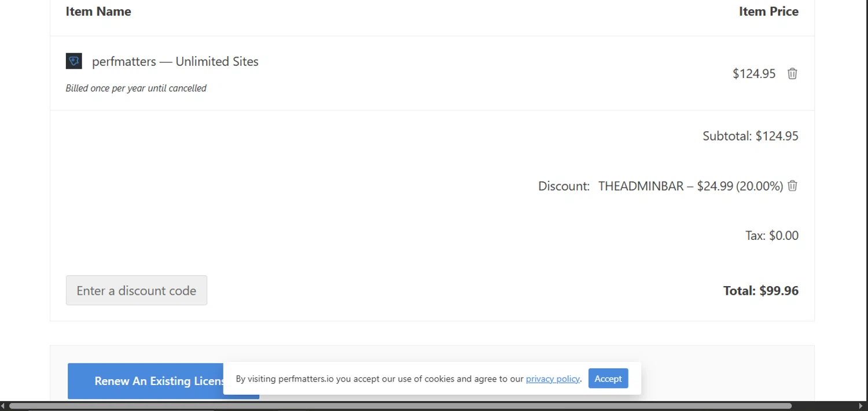Click the perfmatters product logo icon
This screenshot has height=411, width=868.
tap(73, 61)
